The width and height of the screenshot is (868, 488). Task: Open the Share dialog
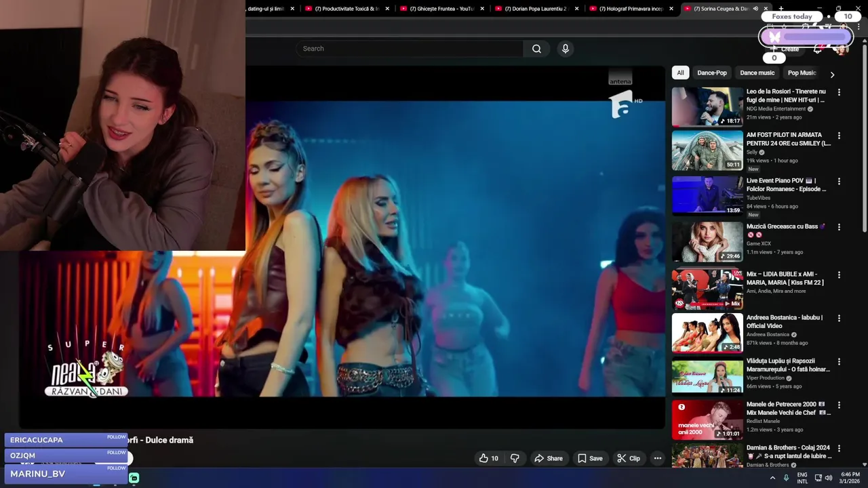tap(549, 458)
